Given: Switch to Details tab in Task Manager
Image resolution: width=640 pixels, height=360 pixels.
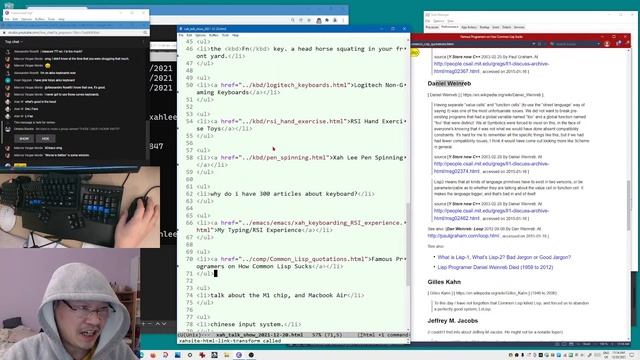Looking at the screenshot, I should click(507, 27).
